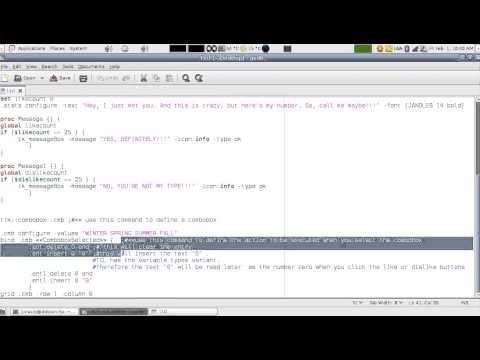Open the File menu
The width and height of the screenshot is (480, 360).
(4, 67)
